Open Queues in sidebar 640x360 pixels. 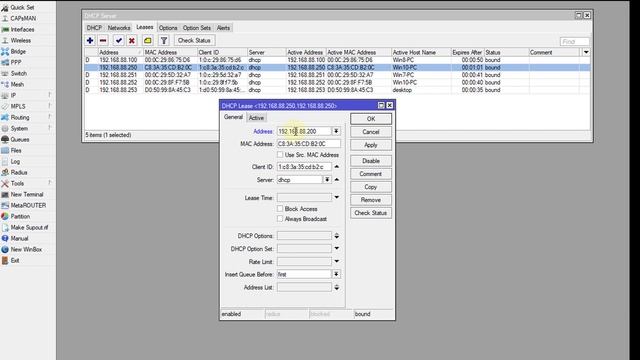20,139
